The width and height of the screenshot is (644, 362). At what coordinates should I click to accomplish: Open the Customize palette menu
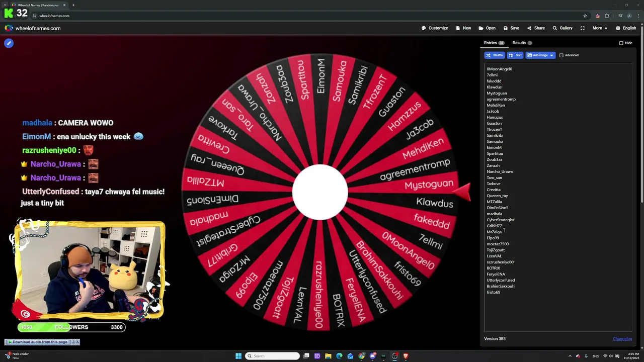tap(435, 28)
